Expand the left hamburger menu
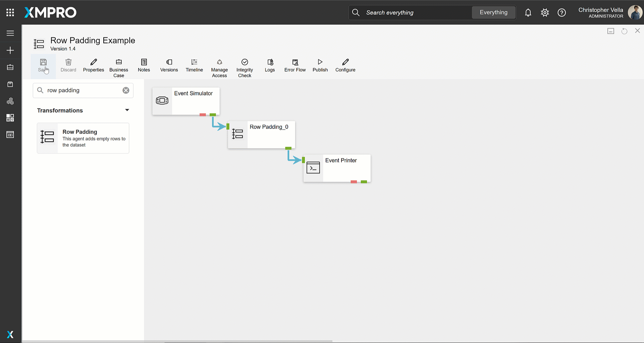Screen dimensions: 644x343 pyautogui.click(x=10, y=33)
